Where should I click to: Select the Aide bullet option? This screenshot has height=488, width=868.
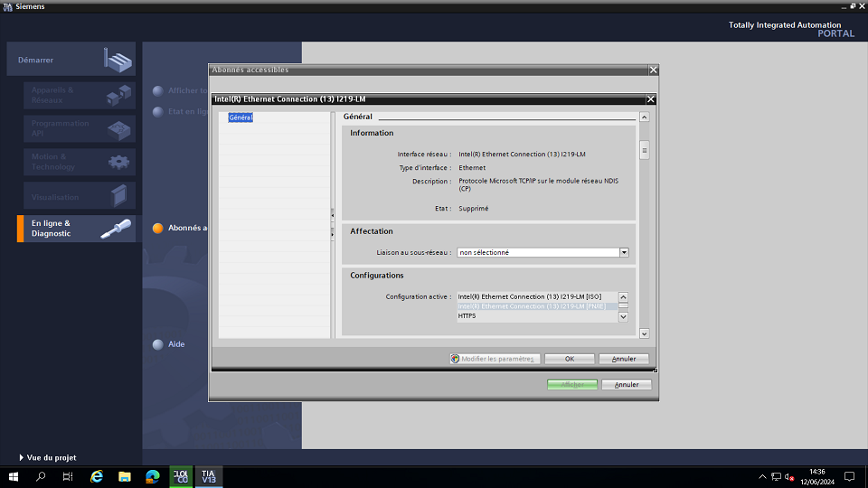pos(157,344)
